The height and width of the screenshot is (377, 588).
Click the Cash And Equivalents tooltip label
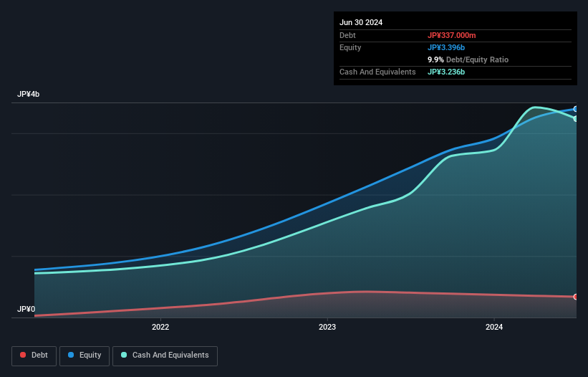(x=377, y=72)
